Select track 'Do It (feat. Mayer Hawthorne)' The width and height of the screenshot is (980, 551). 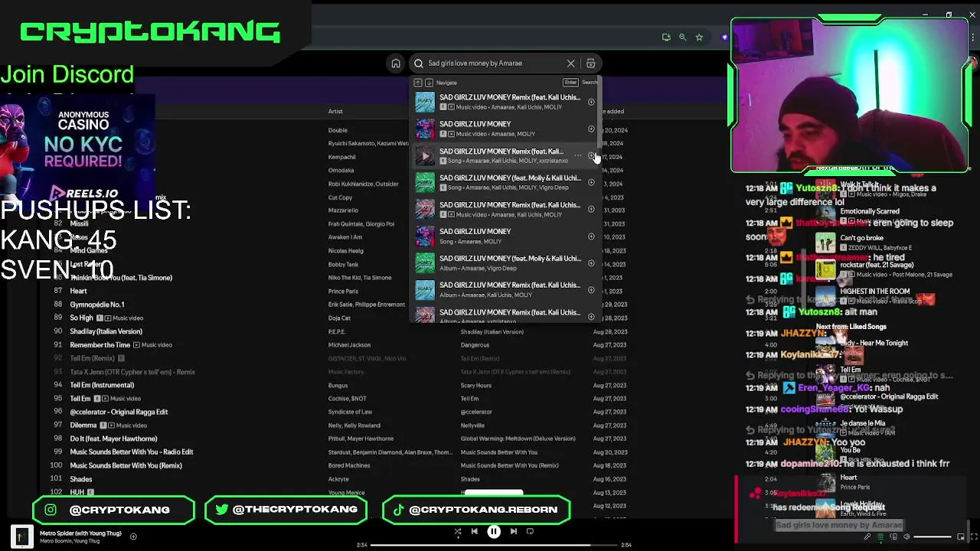click(113, 439)
